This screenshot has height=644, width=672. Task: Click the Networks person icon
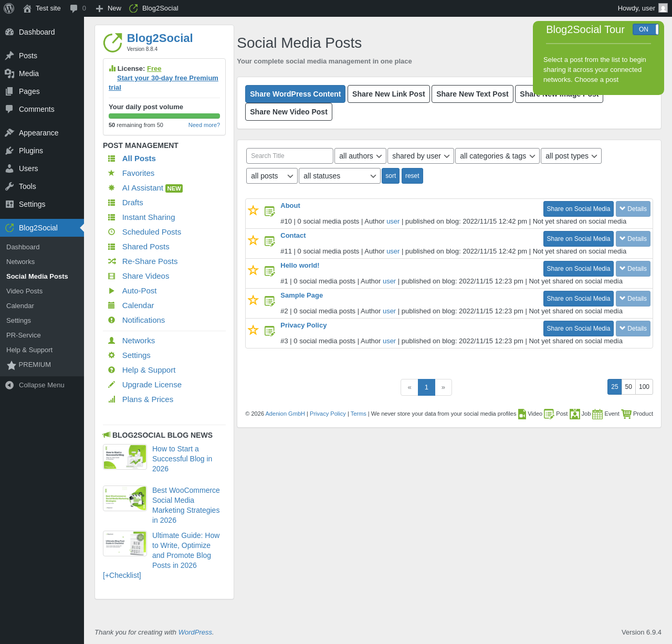111,341
